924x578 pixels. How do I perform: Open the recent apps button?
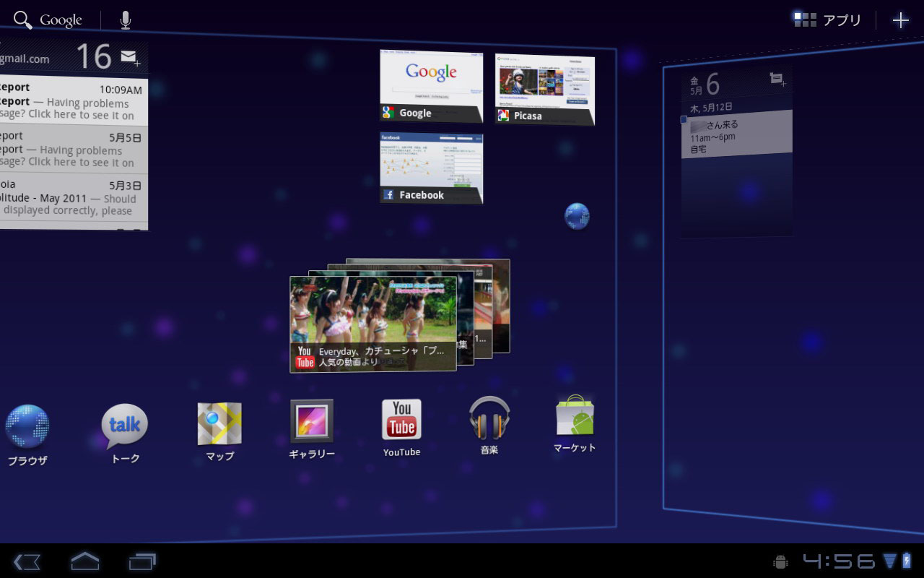[x=142, y=561]
